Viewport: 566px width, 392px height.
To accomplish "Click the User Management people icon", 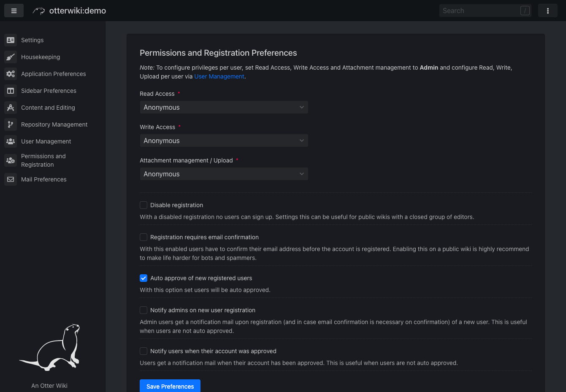I will 11,141.
